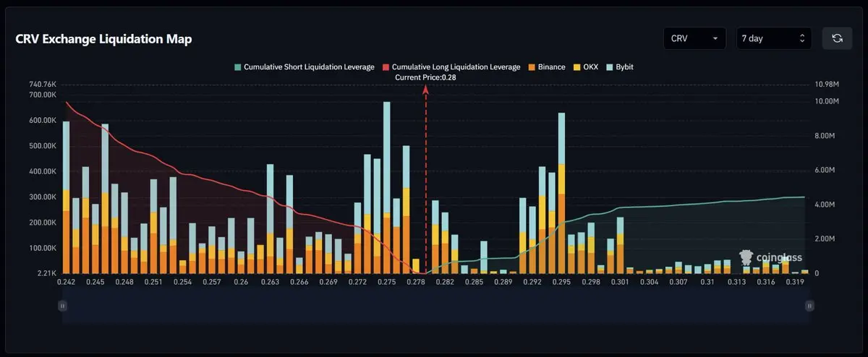The image size is (868, 357).
Task: Click the 0.301 x-axis label
Action: pyautogui.click(x=620, y=282)
